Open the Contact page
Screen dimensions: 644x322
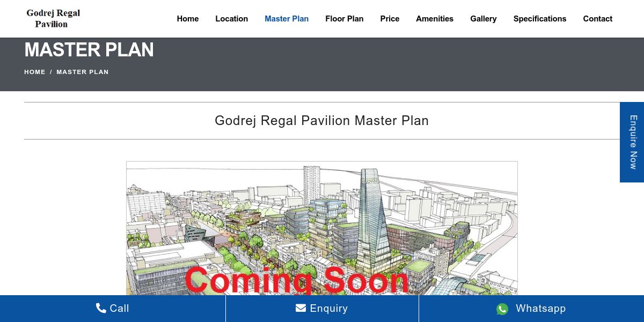click(598, 19)
